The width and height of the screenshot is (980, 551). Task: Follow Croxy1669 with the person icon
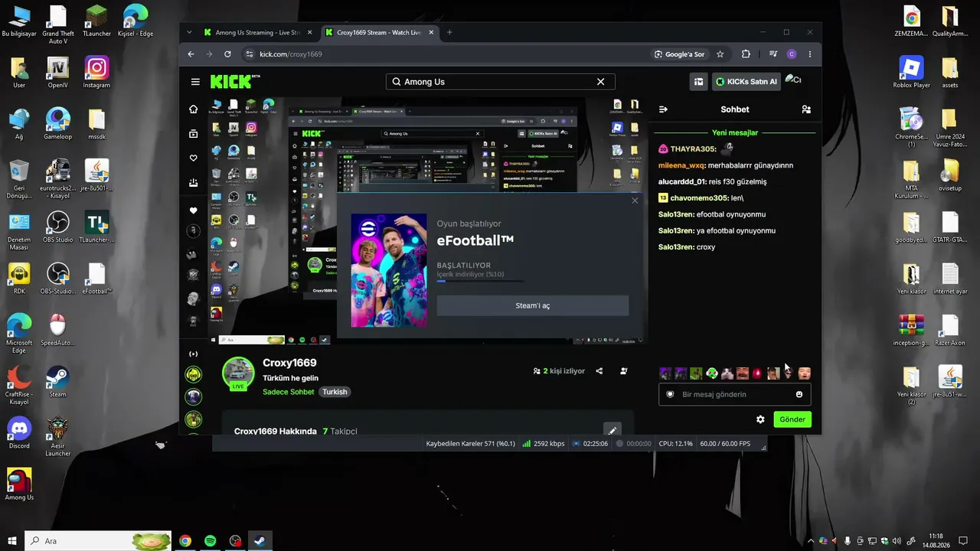tap(624, 371)
